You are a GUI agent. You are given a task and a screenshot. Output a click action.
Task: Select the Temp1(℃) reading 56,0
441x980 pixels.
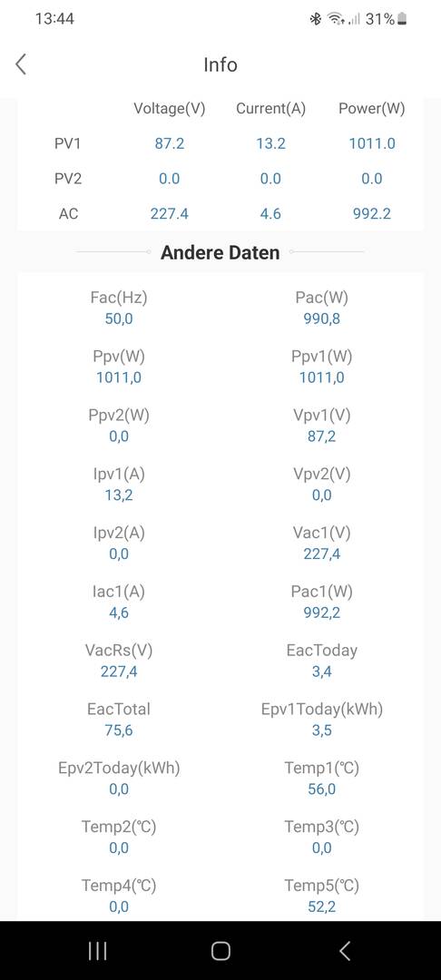[322, 789]
